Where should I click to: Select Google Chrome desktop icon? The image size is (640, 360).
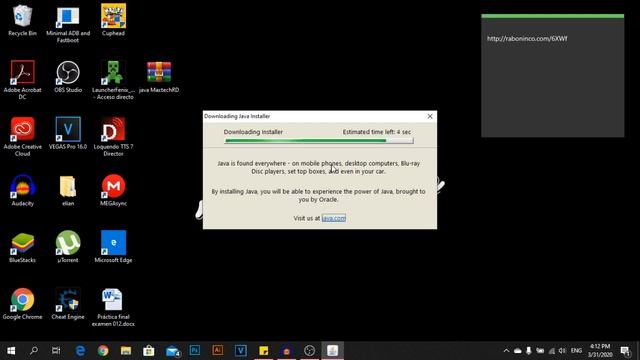point(22,304)
